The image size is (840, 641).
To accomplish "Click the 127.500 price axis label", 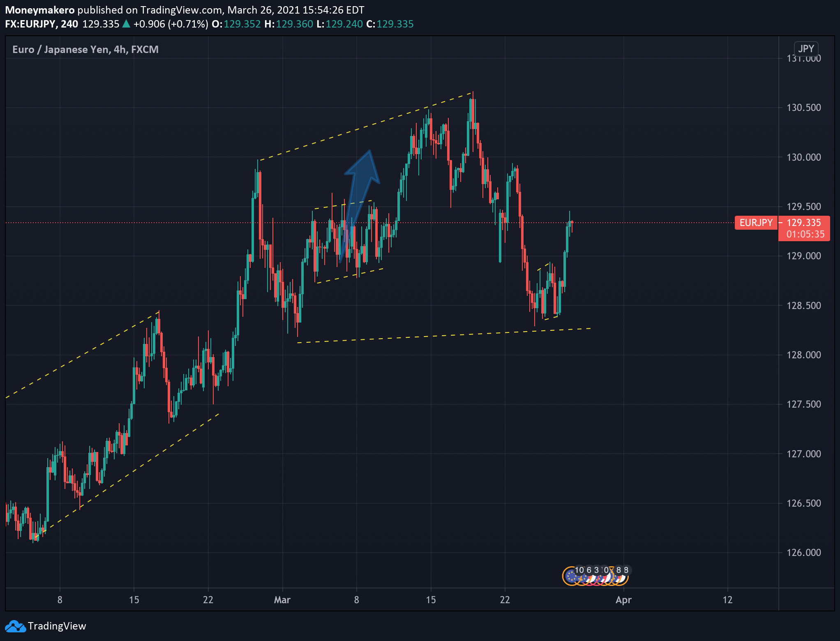I will 803,404.
